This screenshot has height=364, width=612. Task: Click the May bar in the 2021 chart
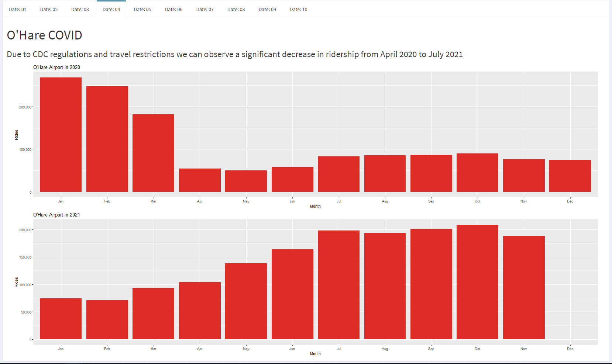click(246, 301)
